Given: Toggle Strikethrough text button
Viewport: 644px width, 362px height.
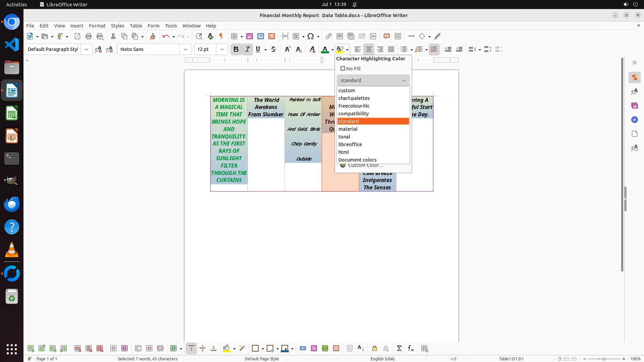Looking at the screenshot, I should 273,49.
